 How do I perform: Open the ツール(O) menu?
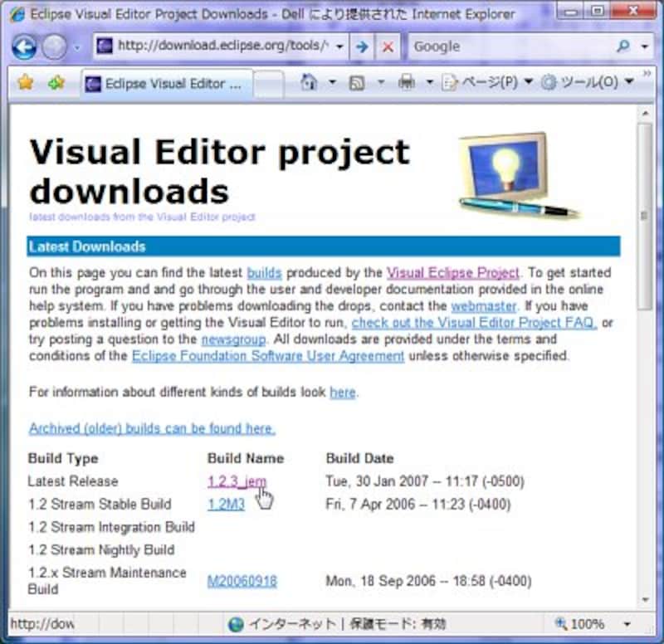(x=588, y=81)
